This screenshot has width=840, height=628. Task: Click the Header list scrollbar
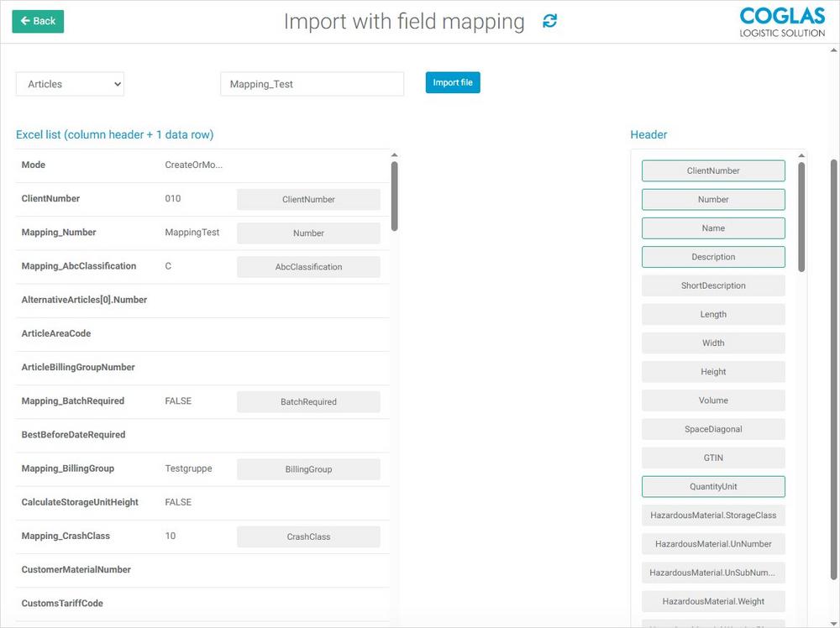[801, 217]
